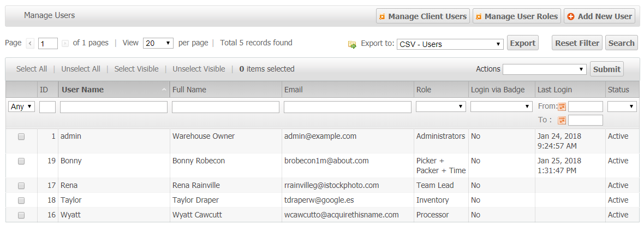
Task: Click the Export to icon
Action: (x=352, y=44)
